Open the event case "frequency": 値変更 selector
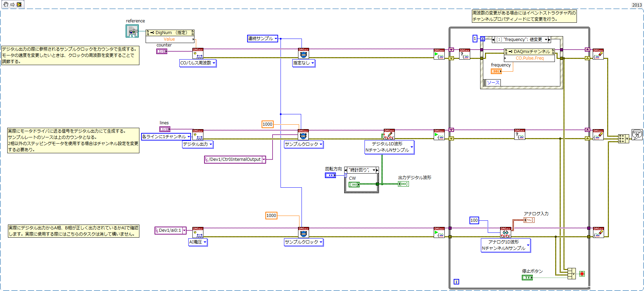644x291 pixels. [x=521, y=40]
